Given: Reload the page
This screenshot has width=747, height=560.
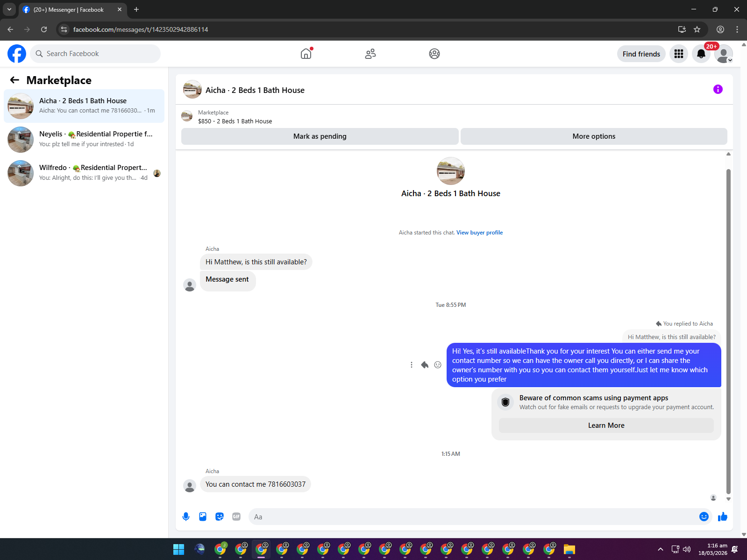Looking at the screenshot, I should (44, 29).
